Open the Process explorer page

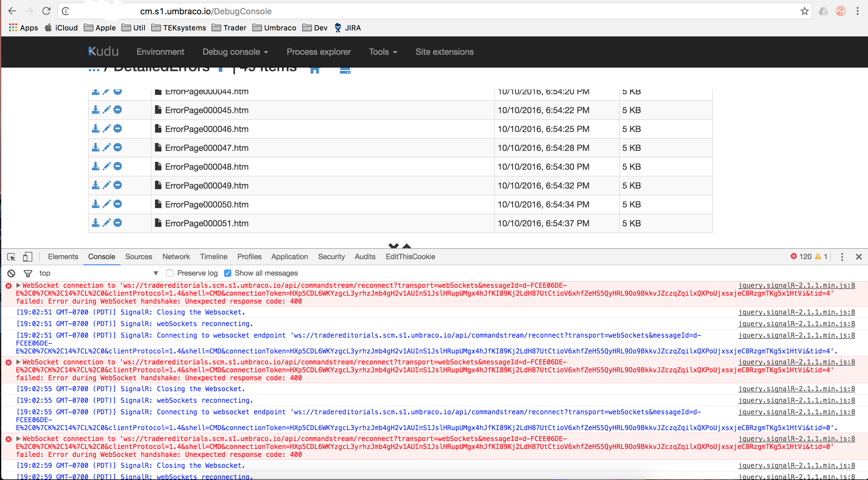coord(318,52)
